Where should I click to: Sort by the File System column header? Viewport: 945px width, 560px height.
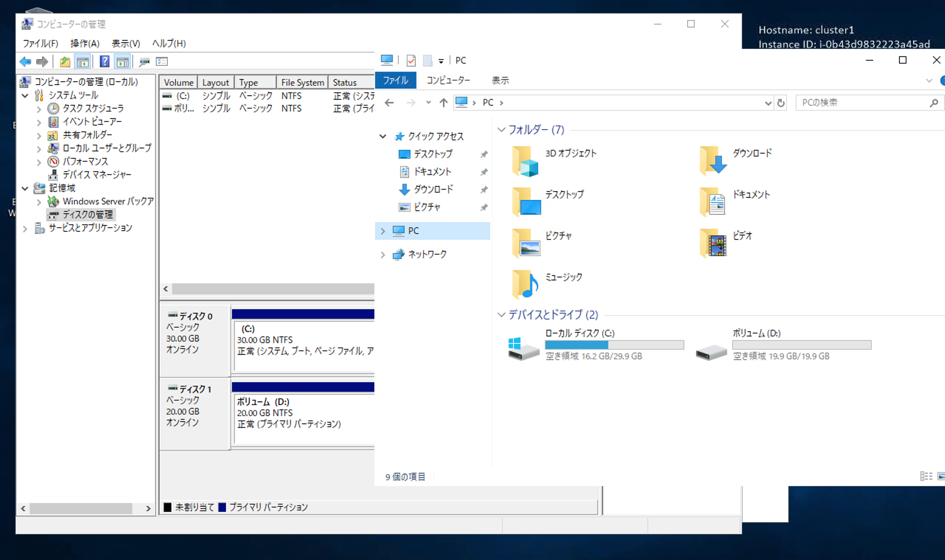pyautogui.click(x=302, y=83)
